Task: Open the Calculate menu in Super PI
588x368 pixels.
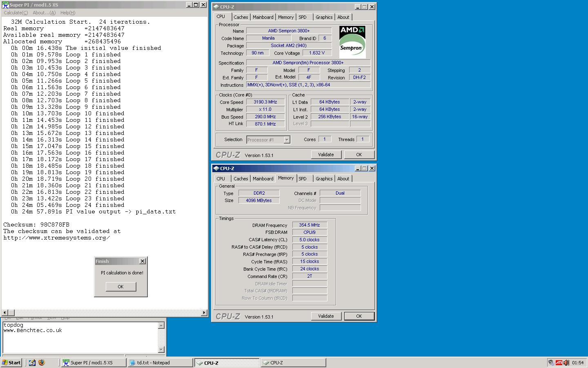Action: click(x=16, y=13)
